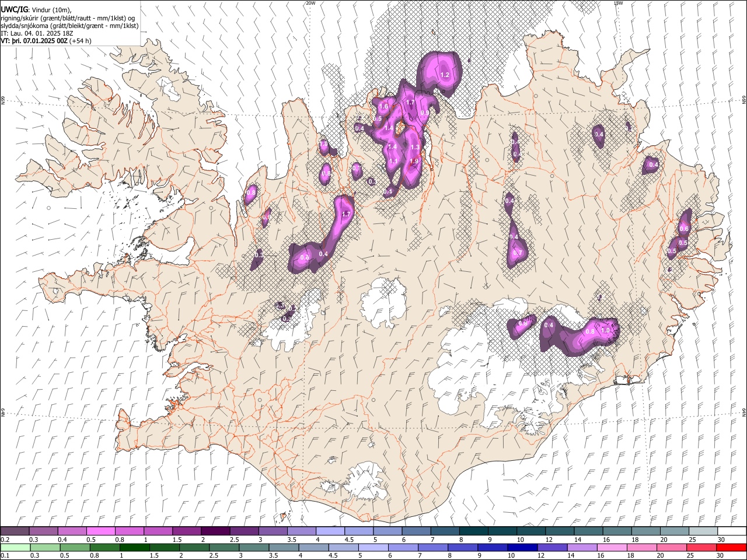Click the upper legend swatch between 1.5 and 2
This screenshot has height=560, width=747.
click(x=187, y=531)
